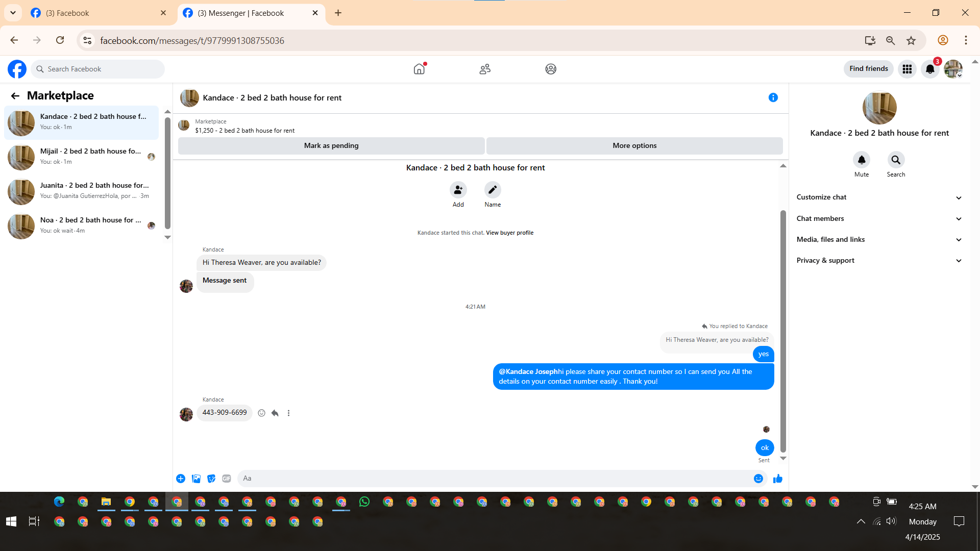The width and height of the screenshot is (980, 551).
Task: Open Mijail conversation in Marketplace list
Action: [x=82, y=157]
